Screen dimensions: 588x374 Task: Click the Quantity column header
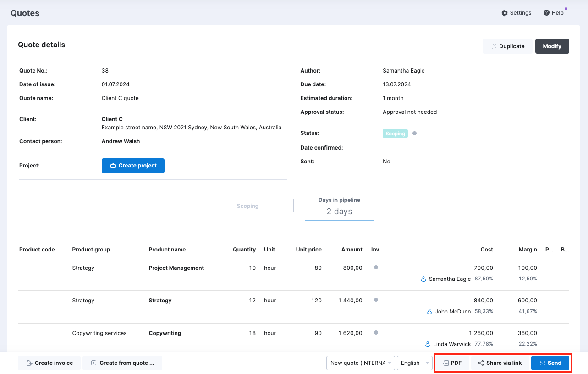tap(244, 250)
